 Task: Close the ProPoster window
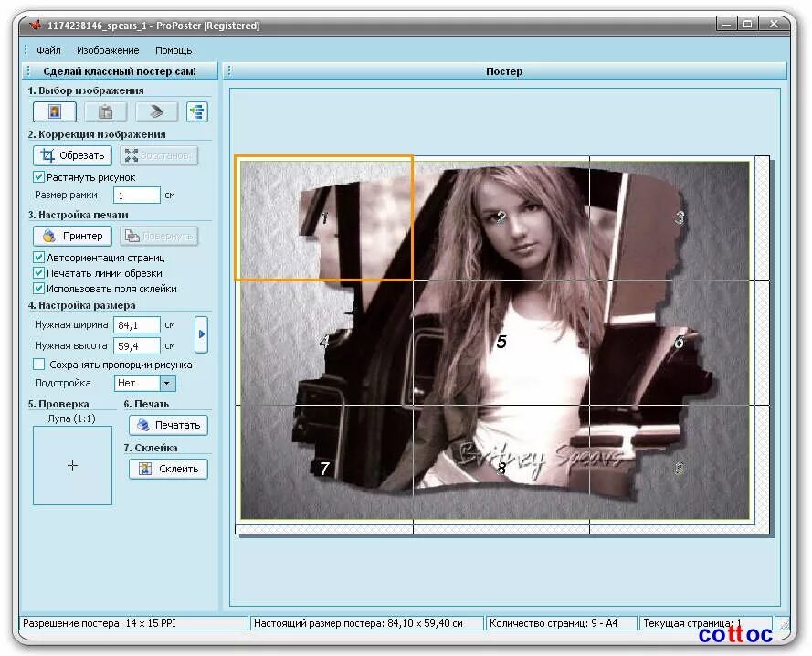tap(775, 24)
